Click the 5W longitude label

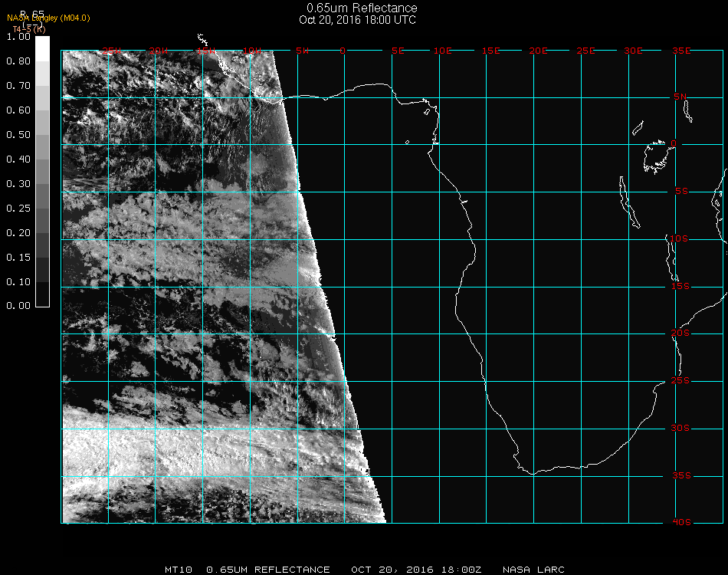coord(302,51)
